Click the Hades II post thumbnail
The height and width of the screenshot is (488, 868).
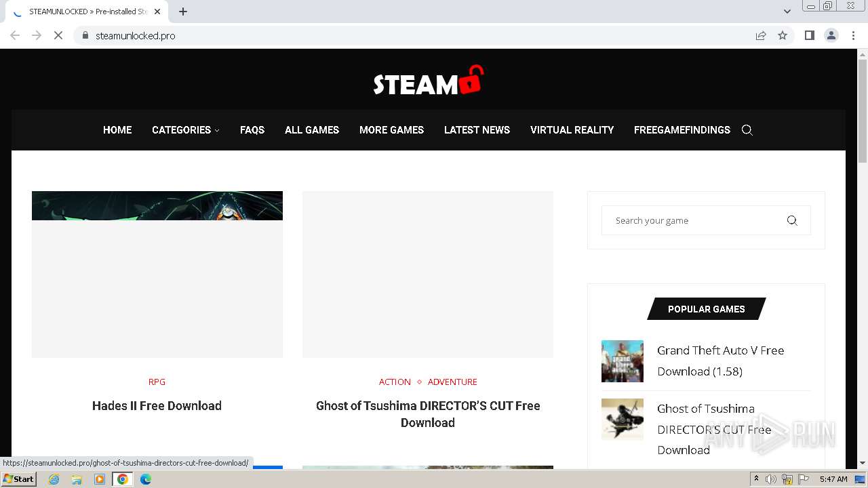tap(157, 274)
